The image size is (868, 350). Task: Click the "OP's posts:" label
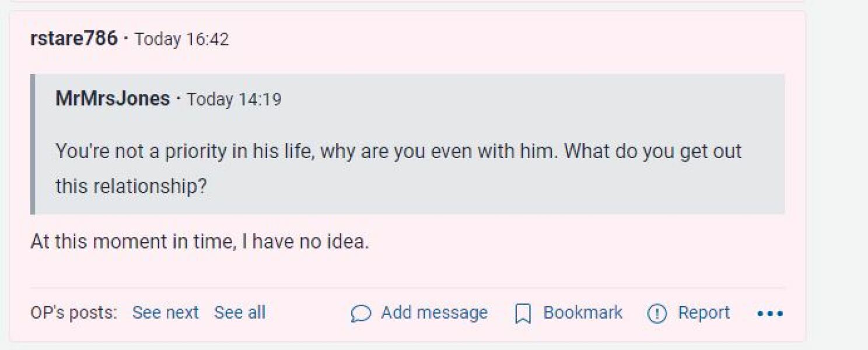(x=73, y=313)
